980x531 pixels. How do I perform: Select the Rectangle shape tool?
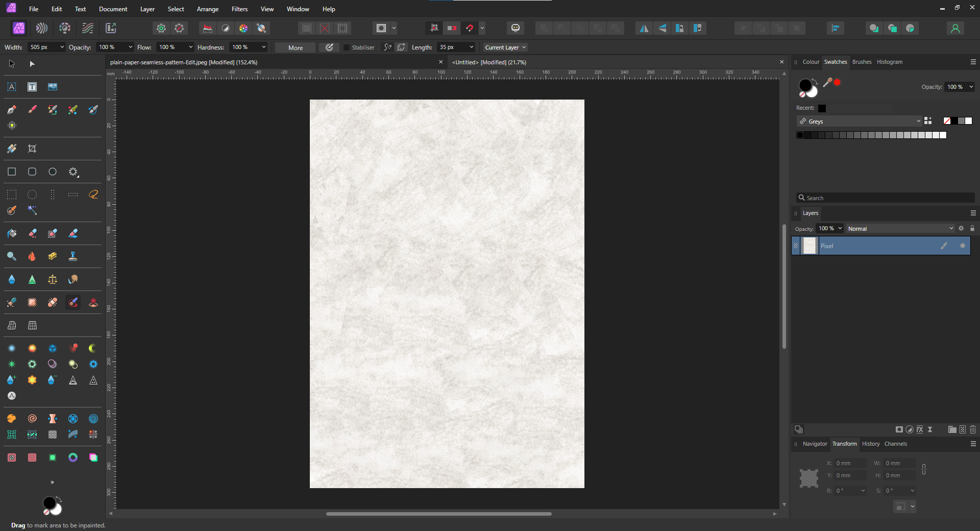[12, 172]
